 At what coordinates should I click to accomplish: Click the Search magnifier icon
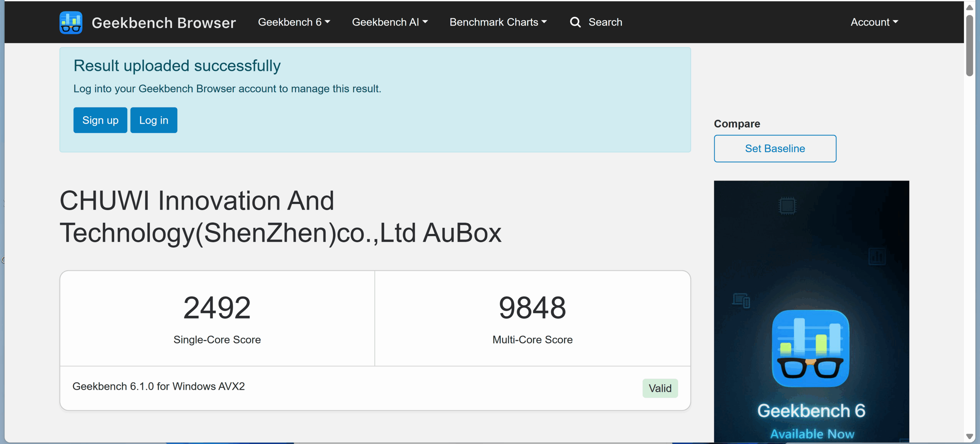point(575,22)
